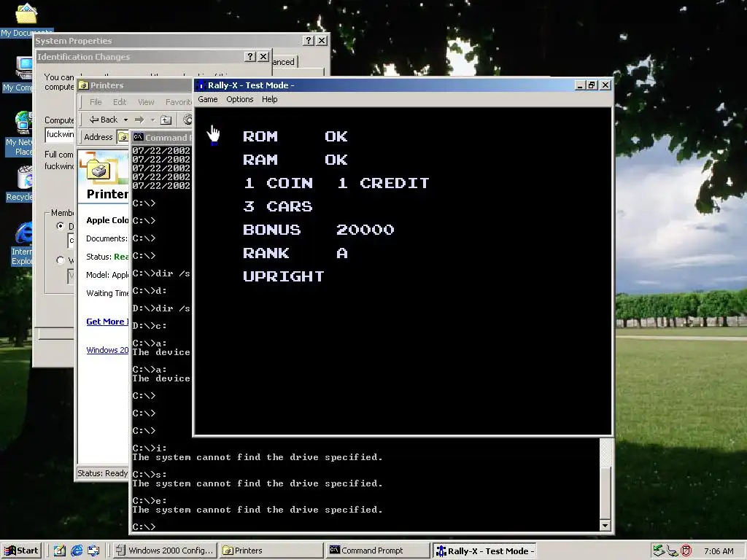Click the Back button in Printers toolbar

[104, 120]
